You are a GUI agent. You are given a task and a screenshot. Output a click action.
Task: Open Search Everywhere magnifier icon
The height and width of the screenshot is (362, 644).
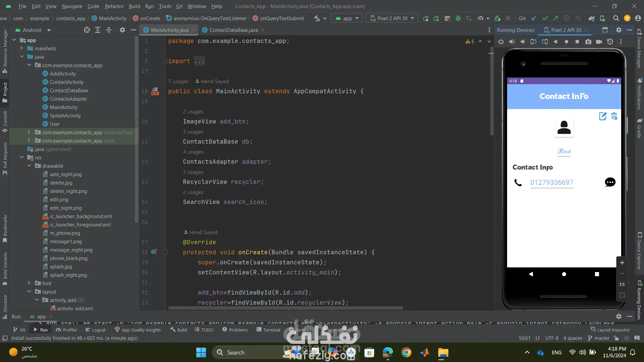pos(616,18)
